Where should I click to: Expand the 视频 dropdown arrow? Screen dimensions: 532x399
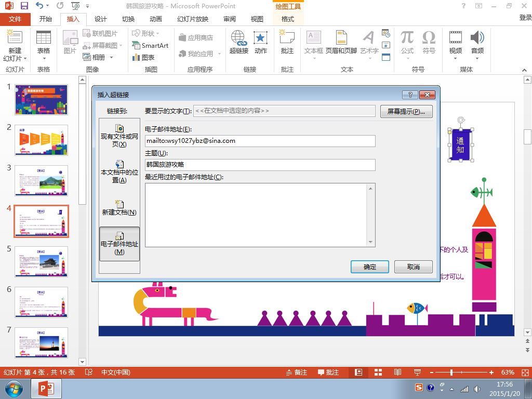pos(455,58)
